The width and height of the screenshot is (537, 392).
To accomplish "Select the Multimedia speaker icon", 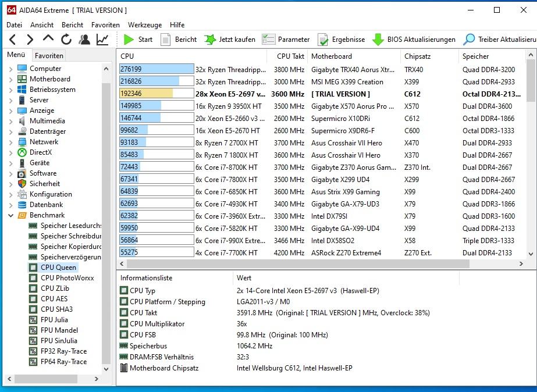I will point(22,121).
